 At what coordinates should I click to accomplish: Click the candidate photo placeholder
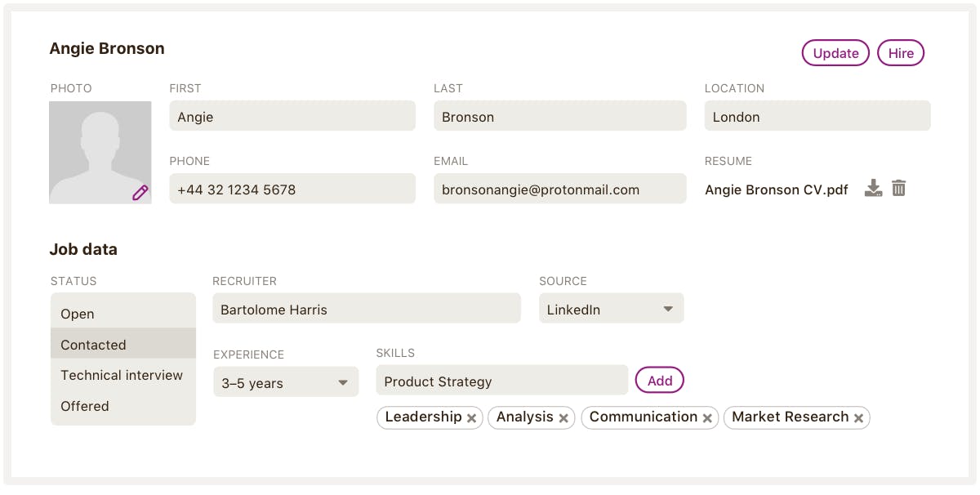[x=100, y=152]
